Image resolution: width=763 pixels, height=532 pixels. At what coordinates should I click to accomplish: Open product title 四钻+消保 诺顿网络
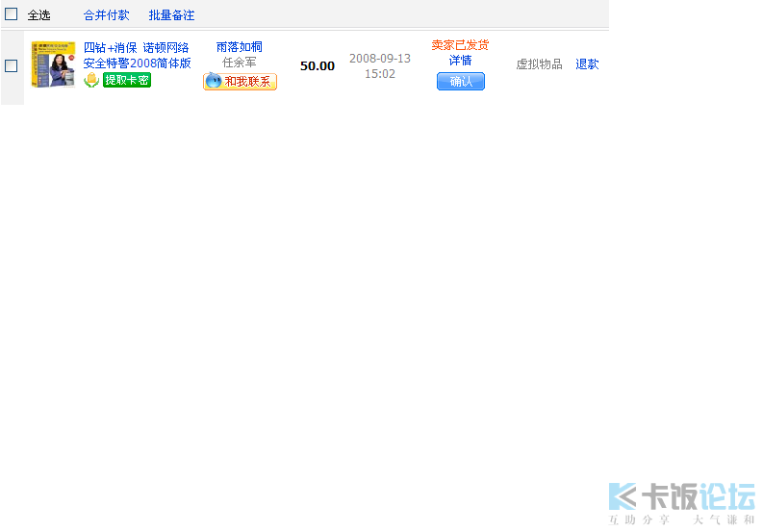(136, 47)
